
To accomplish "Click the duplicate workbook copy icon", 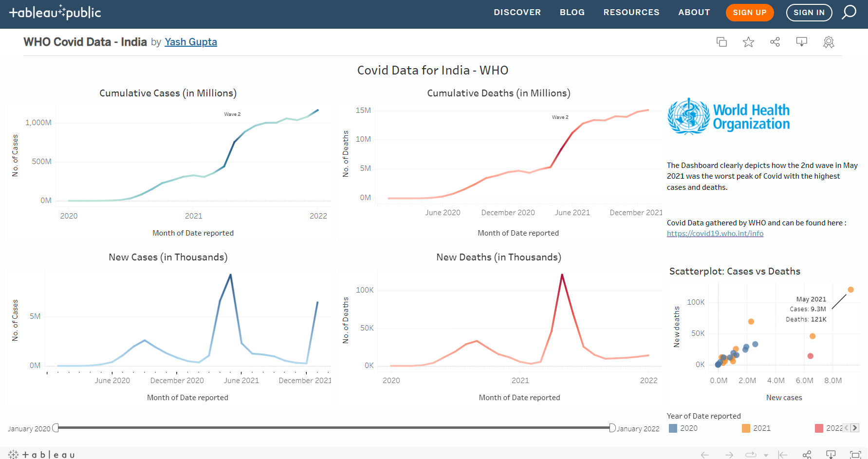I will [721, 42].
